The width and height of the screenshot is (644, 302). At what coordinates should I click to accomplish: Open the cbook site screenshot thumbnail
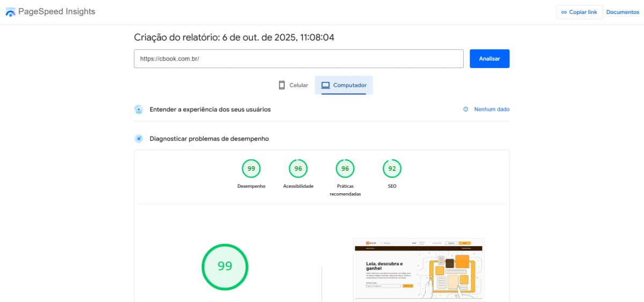pyautogui.click(x=419, y=270)
